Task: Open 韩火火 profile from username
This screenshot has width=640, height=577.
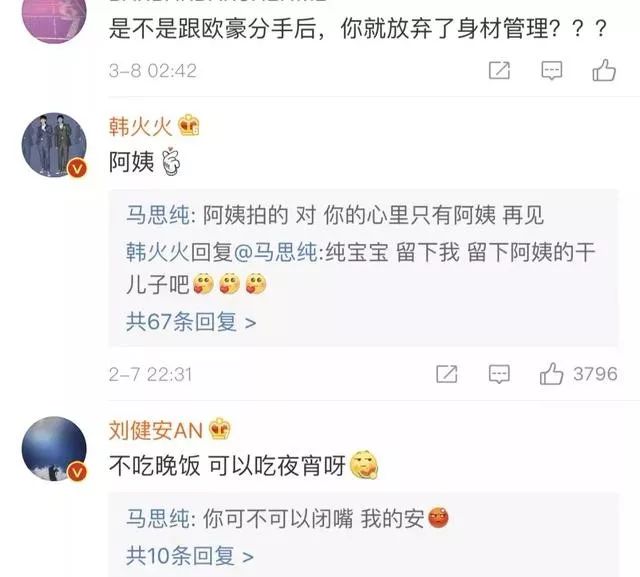Action: (141, 126)
